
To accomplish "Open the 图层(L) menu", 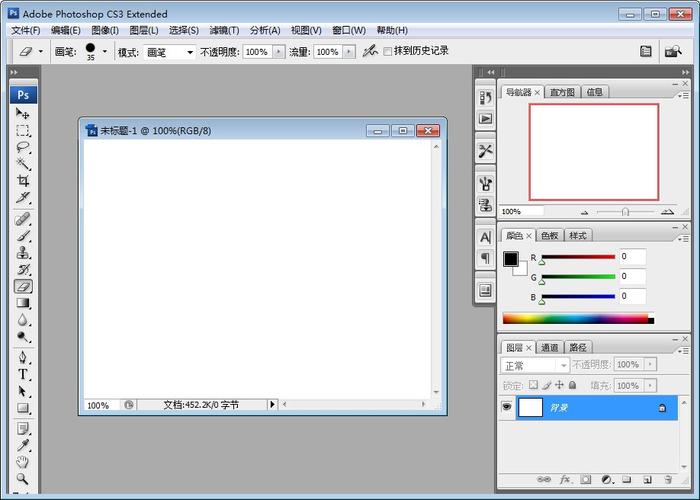I will click(144, 30).
